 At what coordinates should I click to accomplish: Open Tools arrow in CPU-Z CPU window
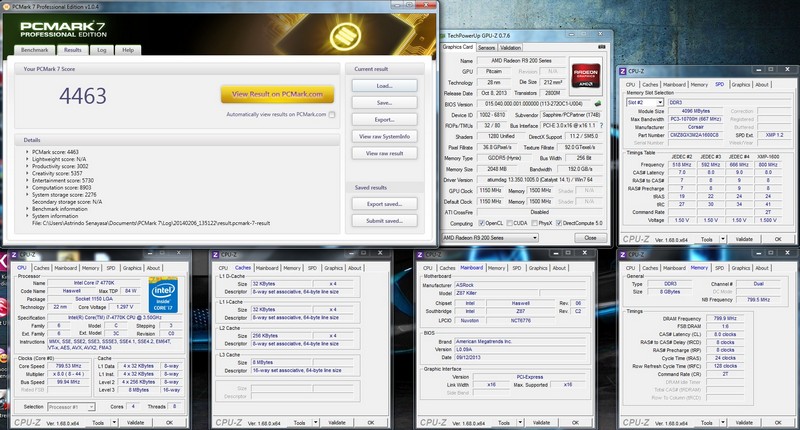click(114, 423)
